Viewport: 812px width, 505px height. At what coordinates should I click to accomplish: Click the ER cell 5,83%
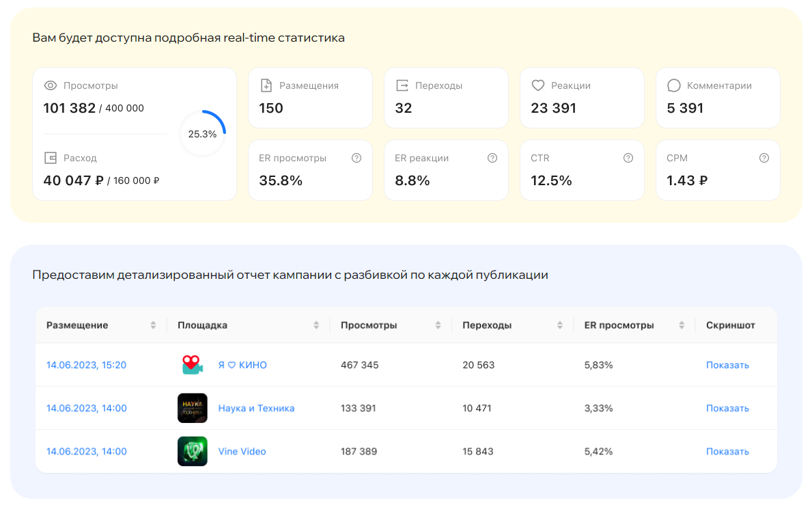(x=599, y=365)
